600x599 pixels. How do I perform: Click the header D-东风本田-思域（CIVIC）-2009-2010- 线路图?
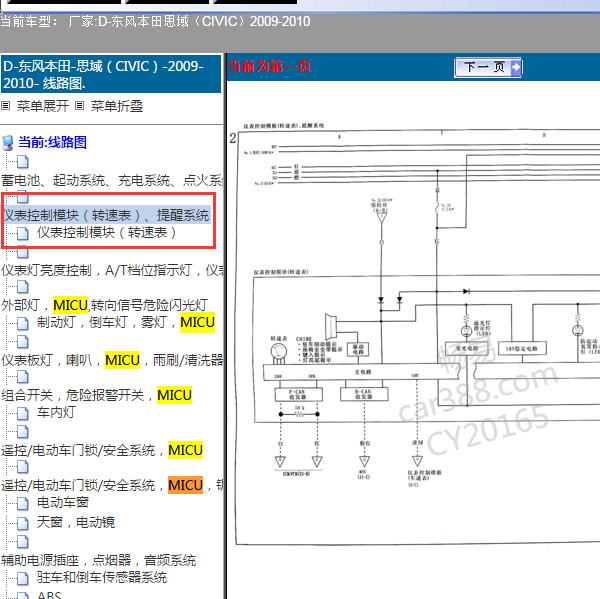(x=111, y=74)
